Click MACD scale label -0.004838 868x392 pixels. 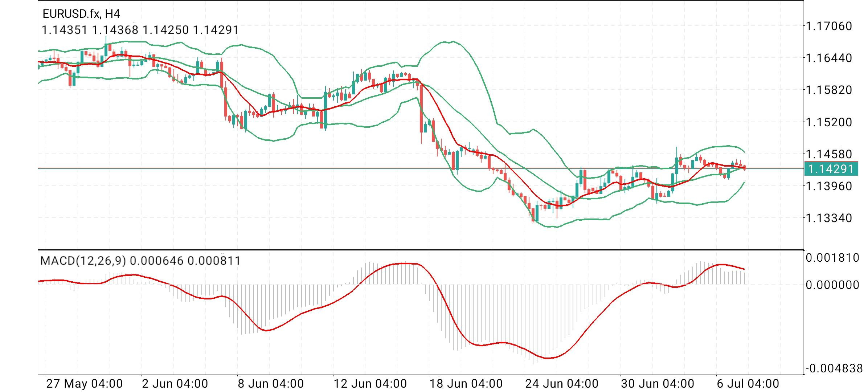(x=834, y=369)
